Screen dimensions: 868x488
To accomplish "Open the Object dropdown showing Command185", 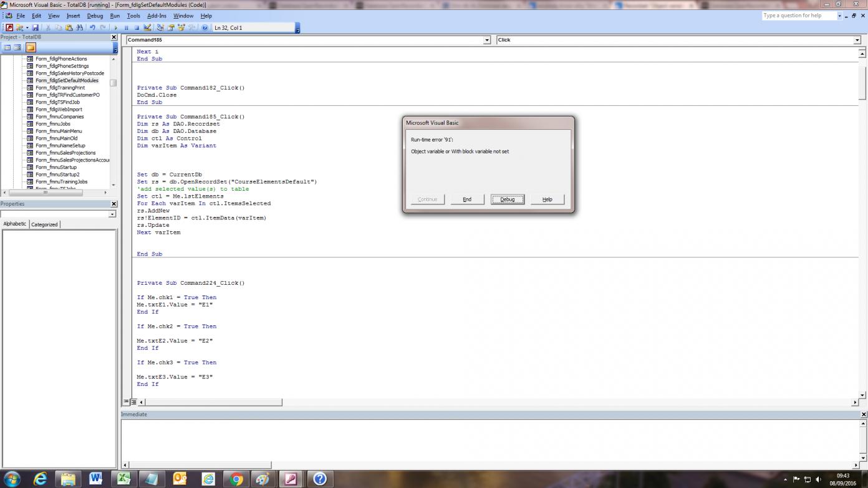I will tap(487, 40).
